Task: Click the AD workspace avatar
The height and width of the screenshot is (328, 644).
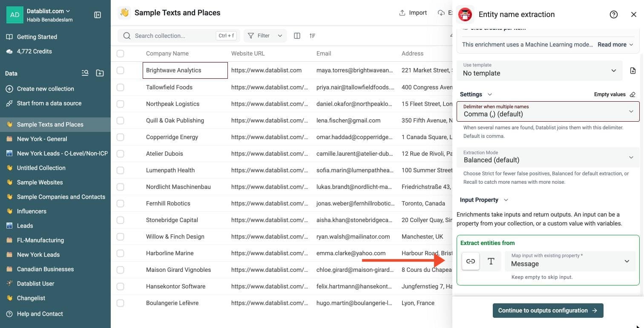Action: tap(15, 15)
